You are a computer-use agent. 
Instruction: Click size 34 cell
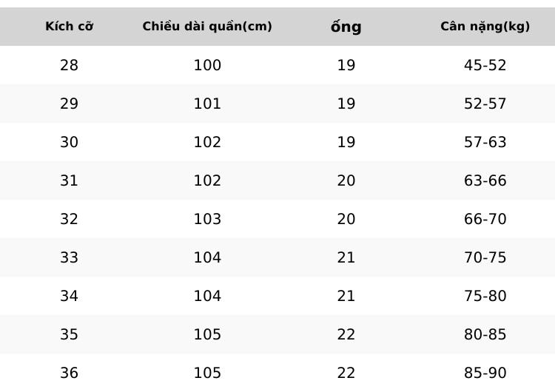69,296
